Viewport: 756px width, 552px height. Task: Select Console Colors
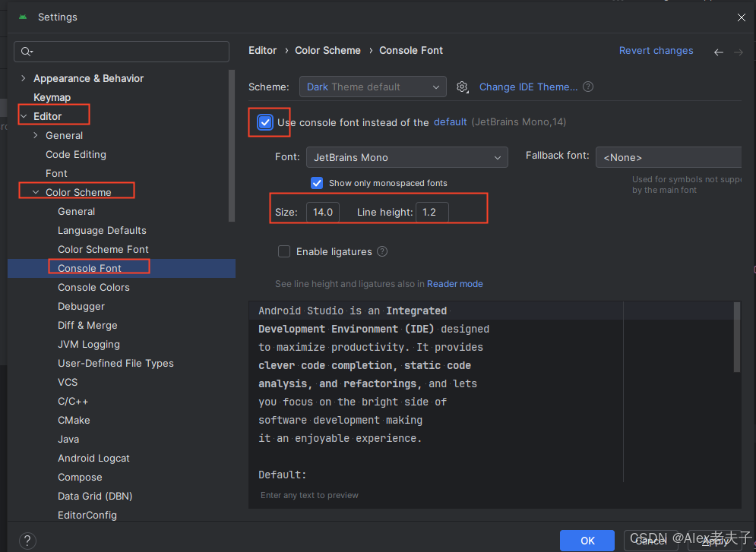point(93,288)
